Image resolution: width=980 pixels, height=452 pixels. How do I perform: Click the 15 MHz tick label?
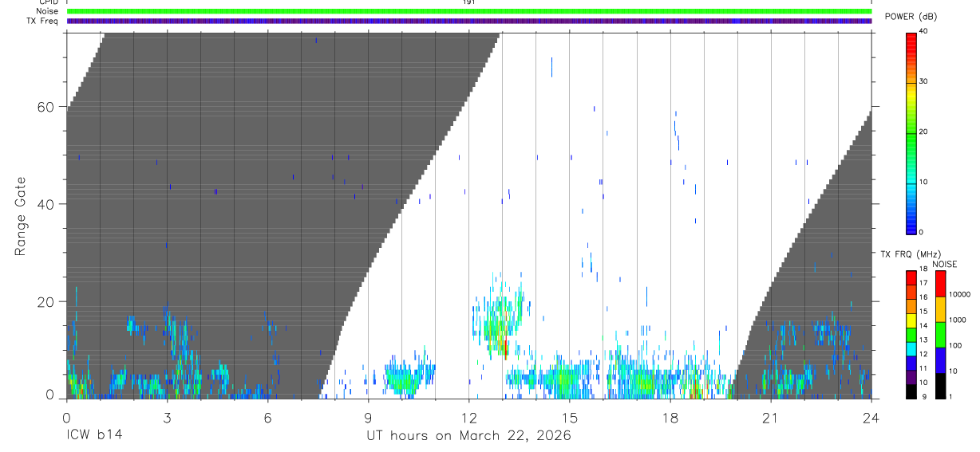click(x=923, y=312)
